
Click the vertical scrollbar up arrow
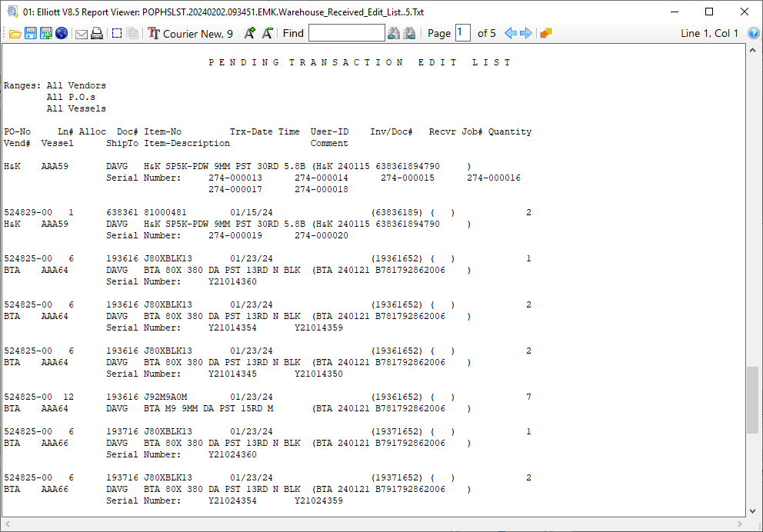click(752, 50)
